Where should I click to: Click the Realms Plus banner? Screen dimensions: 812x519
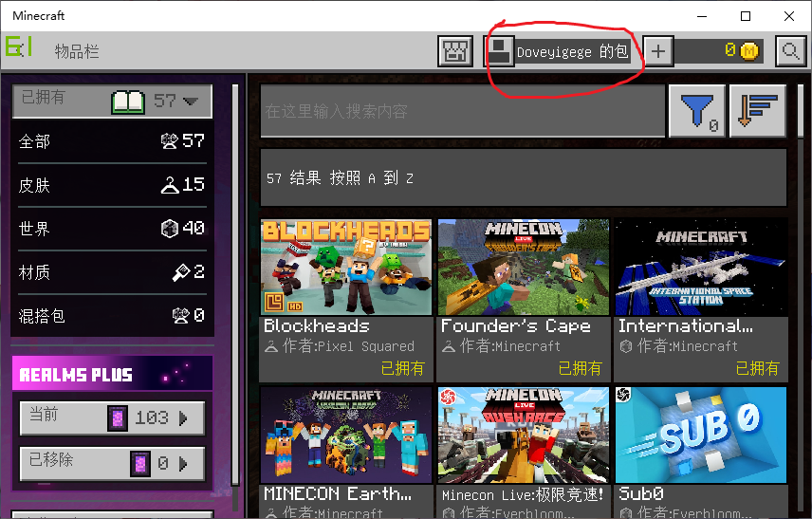click(112, 373)
